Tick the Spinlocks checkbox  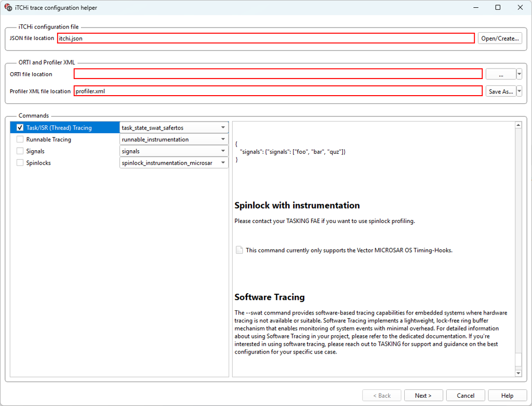pyautogui.click(x=20, y=163)
